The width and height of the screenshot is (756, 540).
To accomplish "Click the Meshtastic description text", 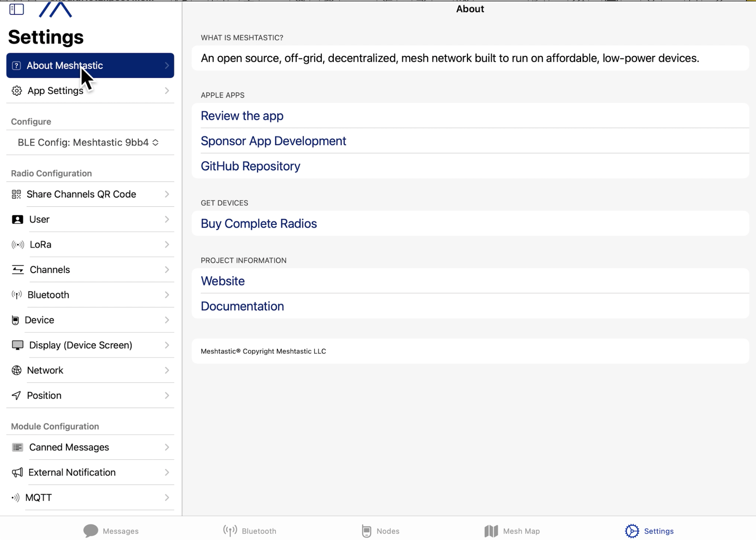I will pos(450,58).
